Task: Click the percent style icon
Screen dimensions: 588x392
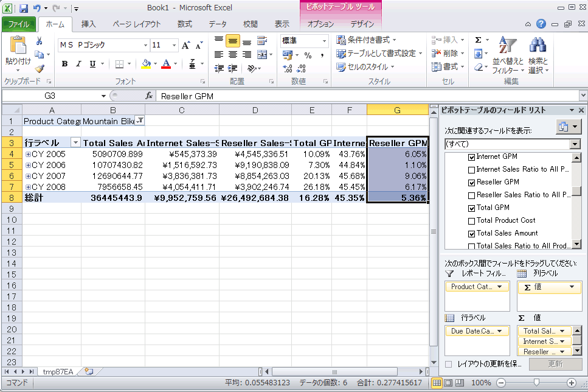Action: (x=308, y=55)
